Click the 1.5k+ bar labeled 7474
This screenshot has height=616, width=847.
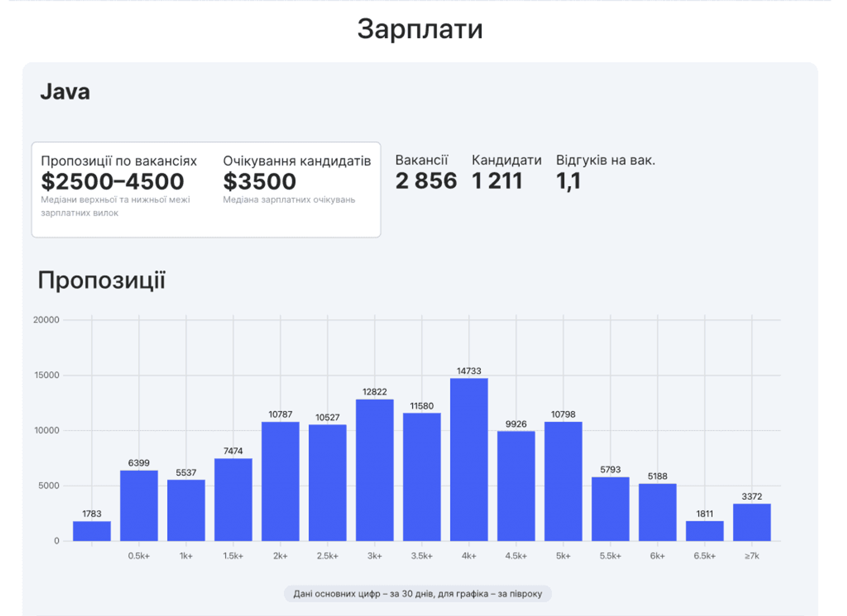[233, 499]
